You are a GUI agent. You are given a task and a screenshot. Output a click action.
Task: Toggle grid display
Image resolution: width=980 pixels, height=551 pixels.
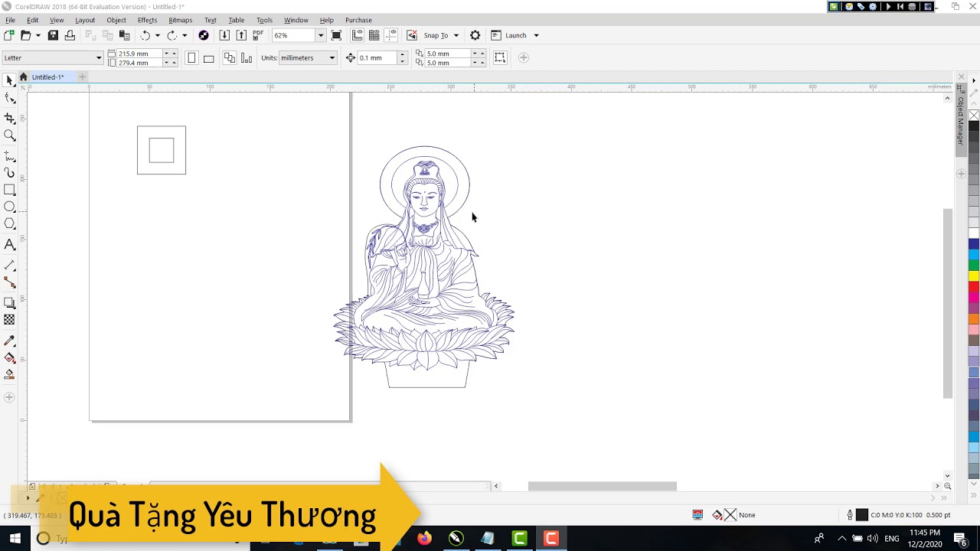pyautogui.click(x=374, y=35)
